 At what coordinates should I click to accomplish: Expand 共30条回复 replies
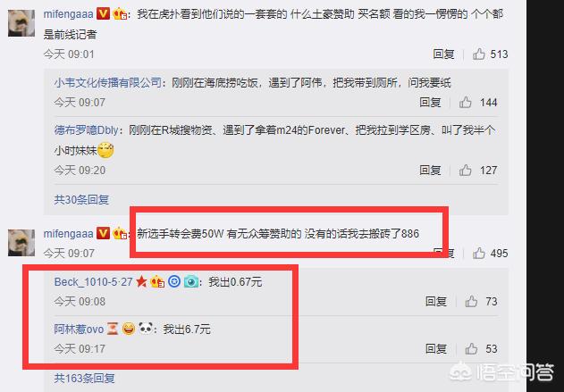click(x=81, y=200)
